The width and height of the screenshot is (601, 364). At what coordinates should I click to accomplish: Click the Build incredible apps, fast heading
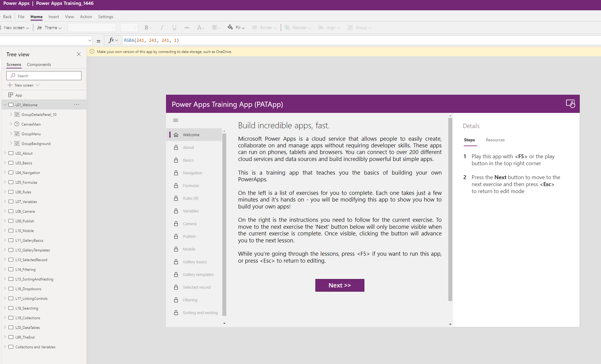[284, 125]
